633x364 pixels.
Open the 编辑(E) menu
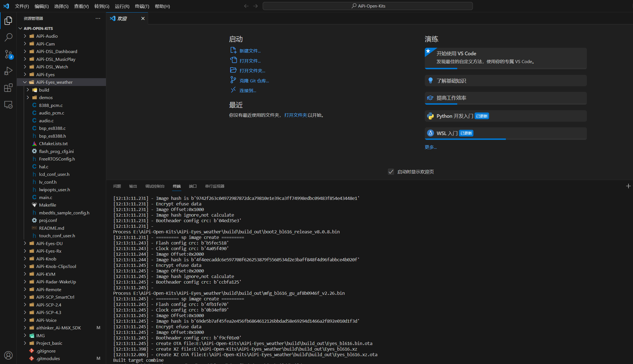42,6
